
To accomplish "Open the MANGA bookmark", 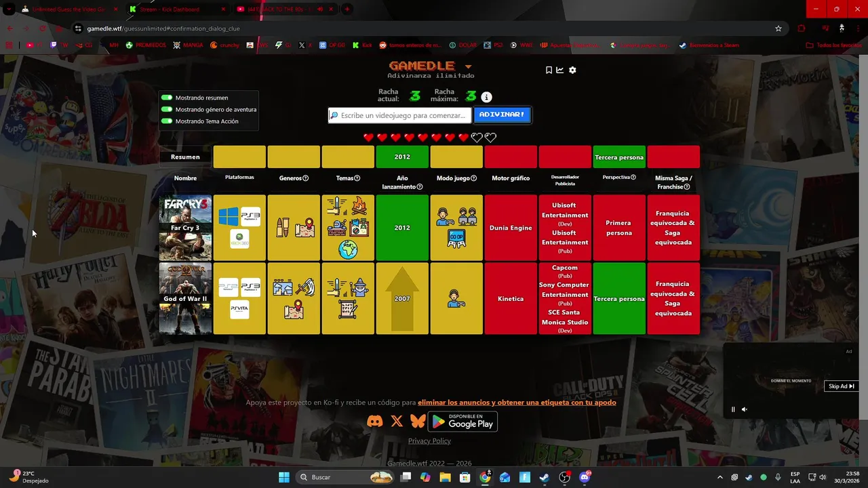I will [x=188, y=45].
